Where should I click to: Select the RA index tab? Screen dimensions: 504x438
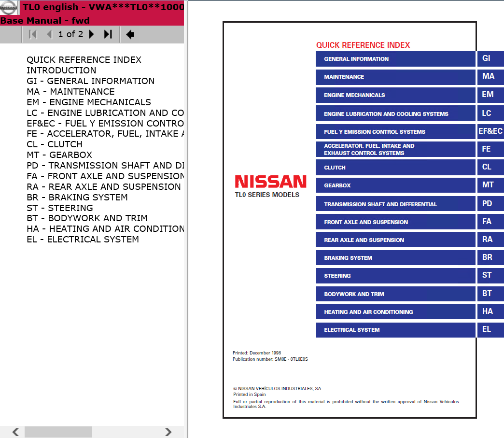[x=490, y=240]
